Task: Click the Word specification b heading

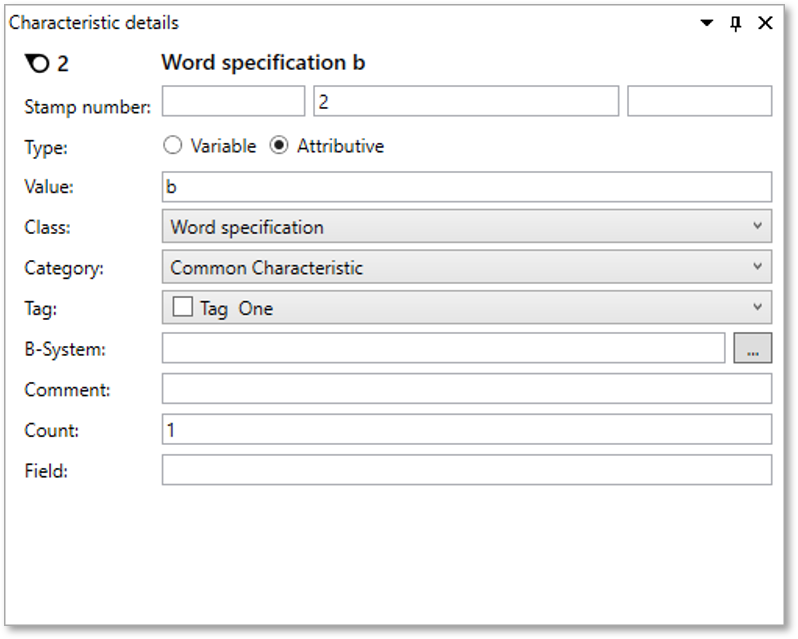Action: [263, 63]
